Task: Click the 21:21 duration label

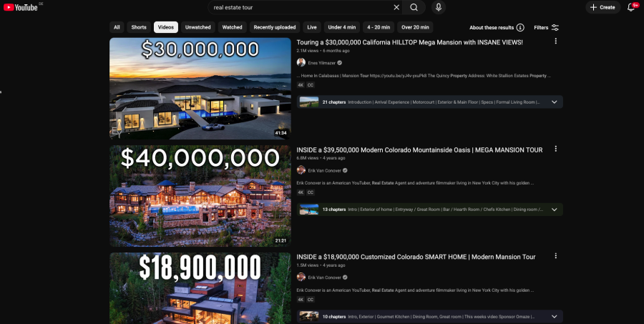Action: click(x=281, y=240)
